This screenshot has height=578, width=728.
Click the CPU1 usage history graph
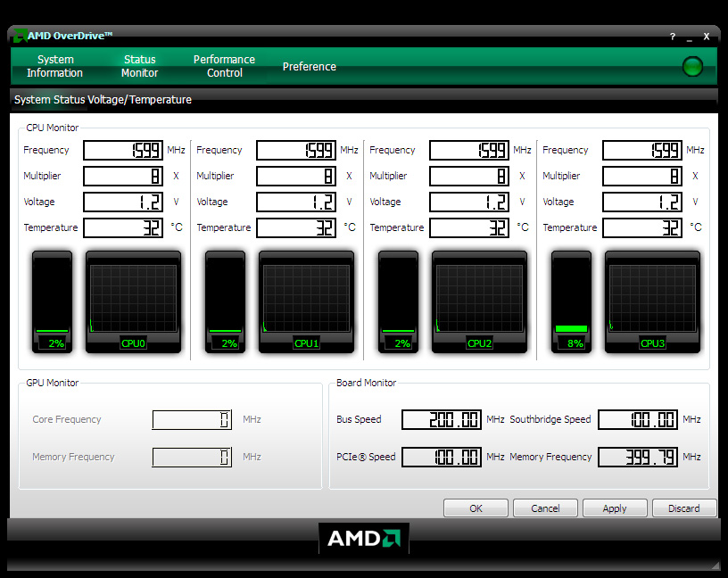[306, 297]
